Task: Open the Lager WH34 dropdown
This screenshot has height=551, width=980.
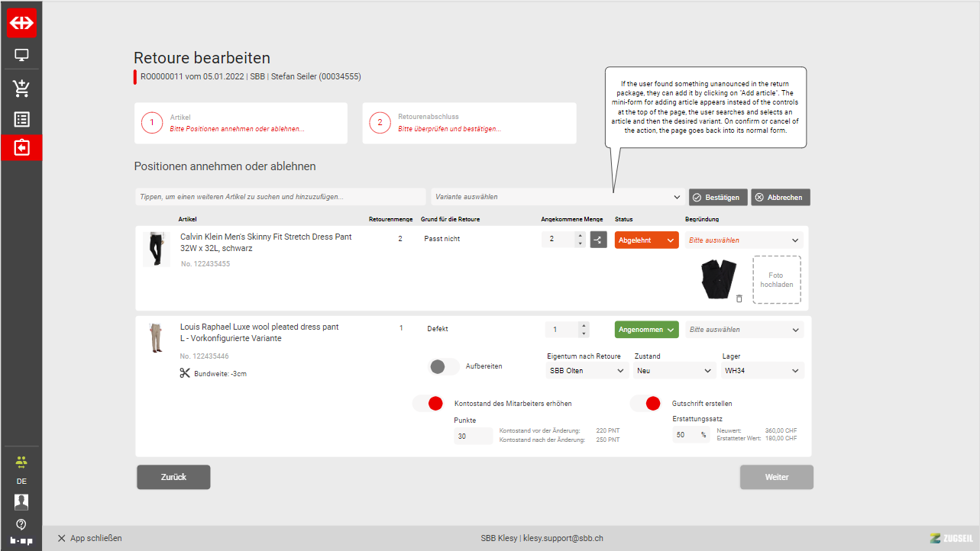Action: point(762,371)
